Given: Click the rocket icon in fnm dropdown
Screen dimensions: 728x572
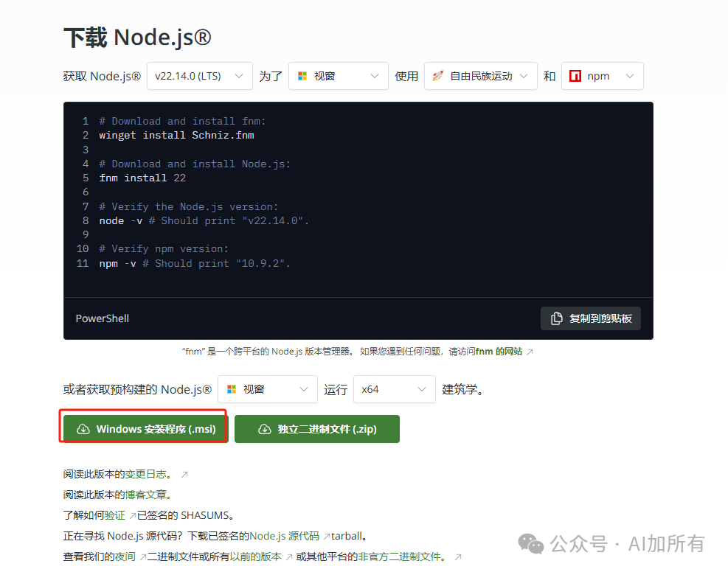Looking at the screenshot, I should (437, 76).
